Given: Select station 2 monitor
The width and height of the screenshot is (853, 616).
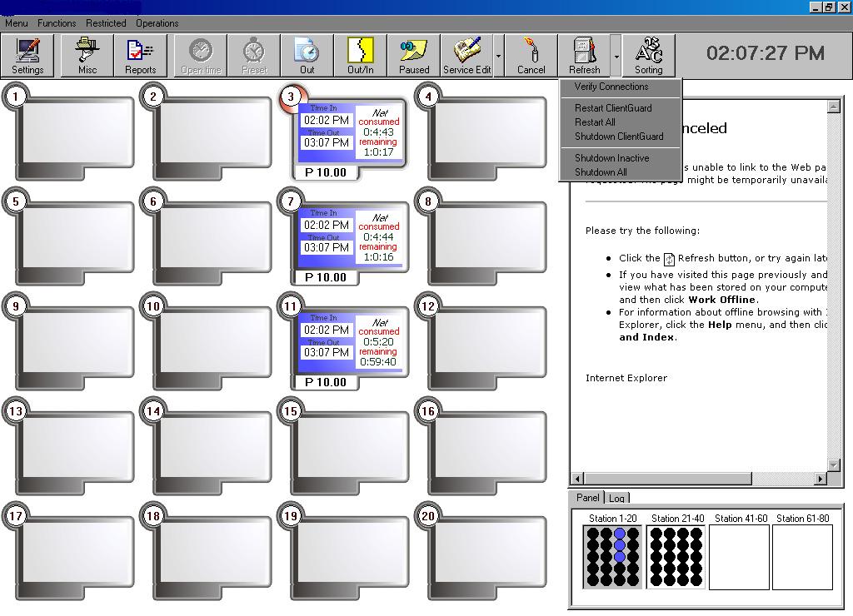Looking at the screenshot, I should tap(207, 131).
